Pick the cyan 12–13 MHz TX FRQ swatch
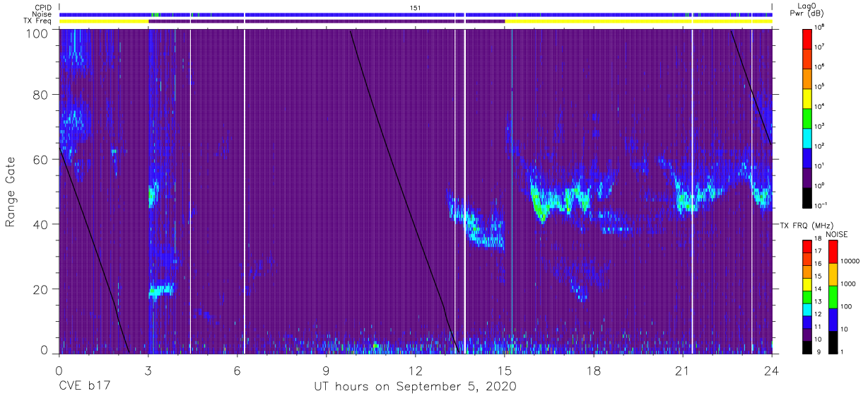The height and width of the screenshot is (401, 868). click(807, 308)
